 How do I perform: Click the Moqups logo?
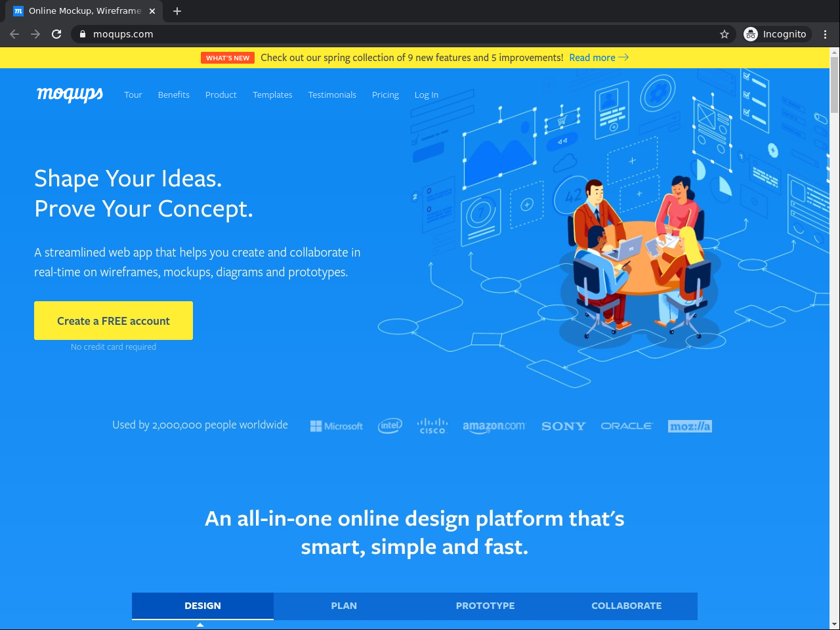(70, 94)
